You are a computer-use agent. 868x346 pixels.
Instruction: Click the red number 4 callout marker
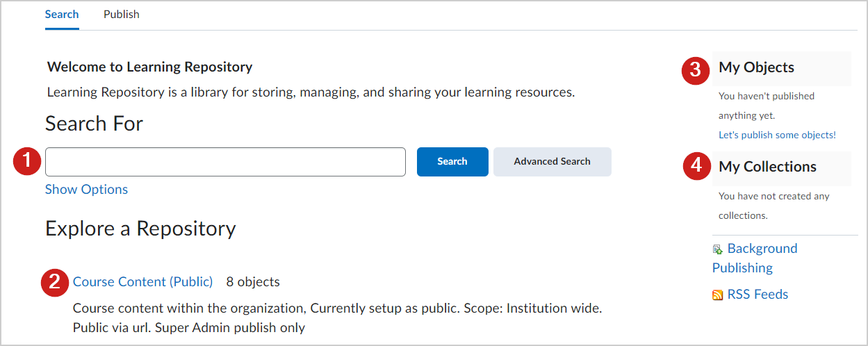pos(696,167)
